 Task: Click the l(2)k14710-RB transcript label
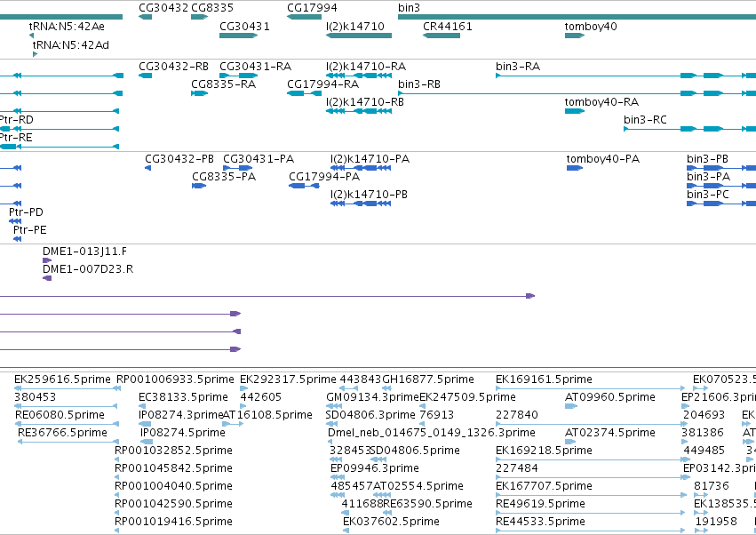coord(365,102)
